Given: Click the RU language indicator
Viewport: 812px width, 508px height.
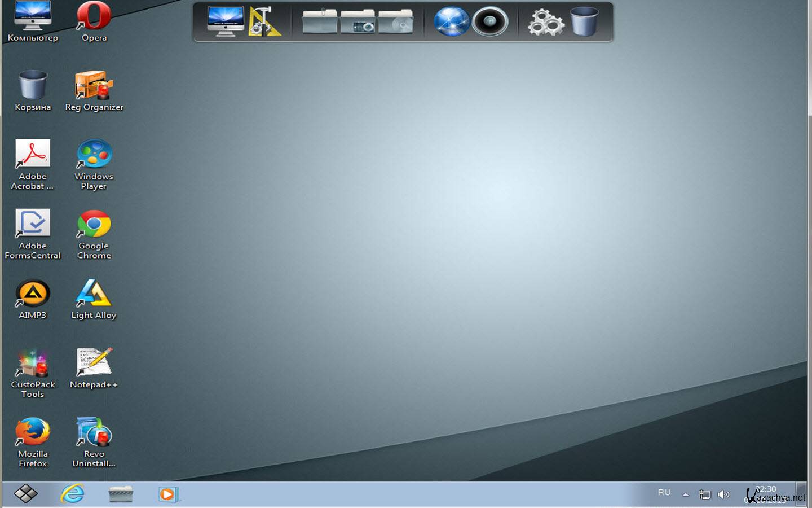Looking at the screenshot, I should pos(664,493).
